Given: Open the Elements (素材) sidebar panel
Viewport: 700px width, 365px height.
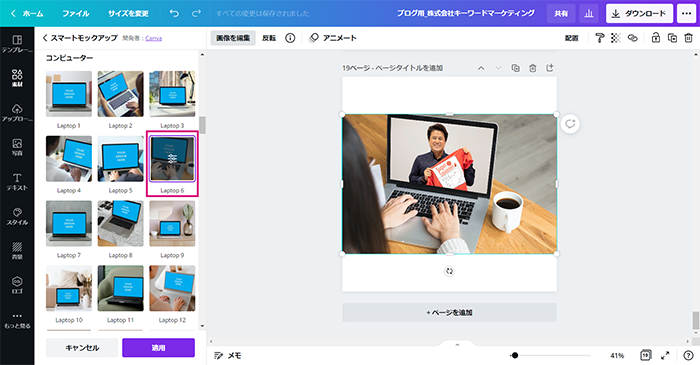Looking at the screenshot, I should [17, 78].
